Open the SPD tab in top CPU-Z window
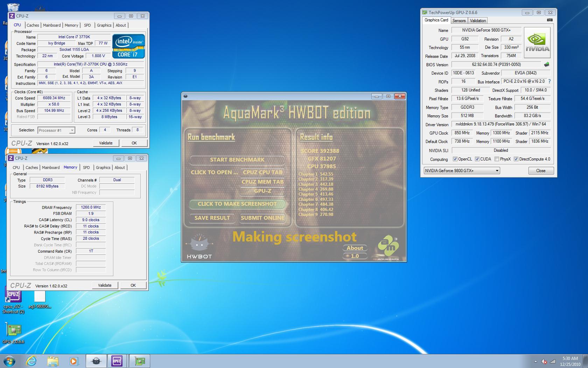The width and height of the screenshot is (588, 368). (87, 25)
